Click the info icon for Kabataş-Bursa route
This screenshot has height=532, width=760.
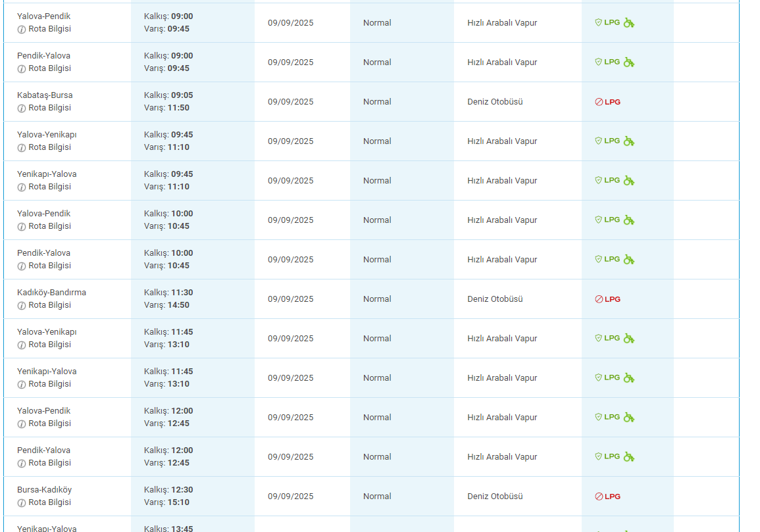[22, 108]
